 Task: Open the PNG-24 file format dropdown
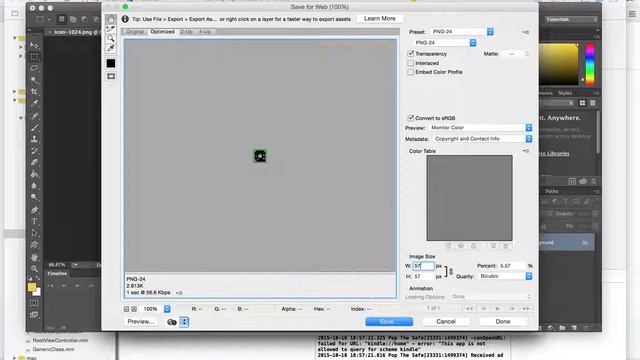pos(444,42)
